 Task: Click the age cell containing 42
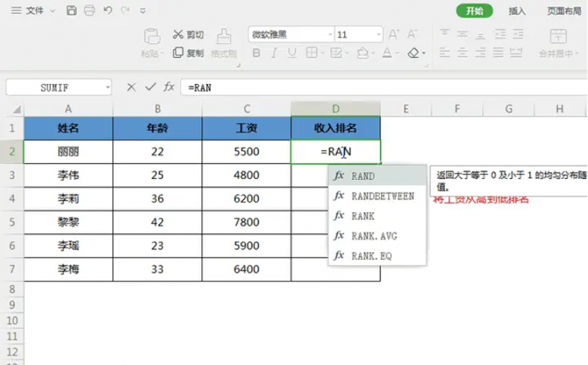(158, 222)
